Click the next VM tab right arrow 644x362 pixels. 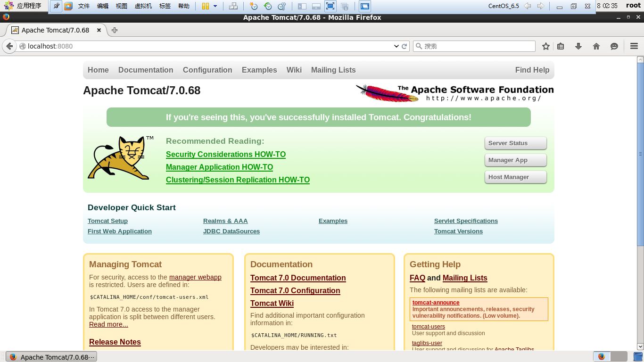[x=541, y=6]
